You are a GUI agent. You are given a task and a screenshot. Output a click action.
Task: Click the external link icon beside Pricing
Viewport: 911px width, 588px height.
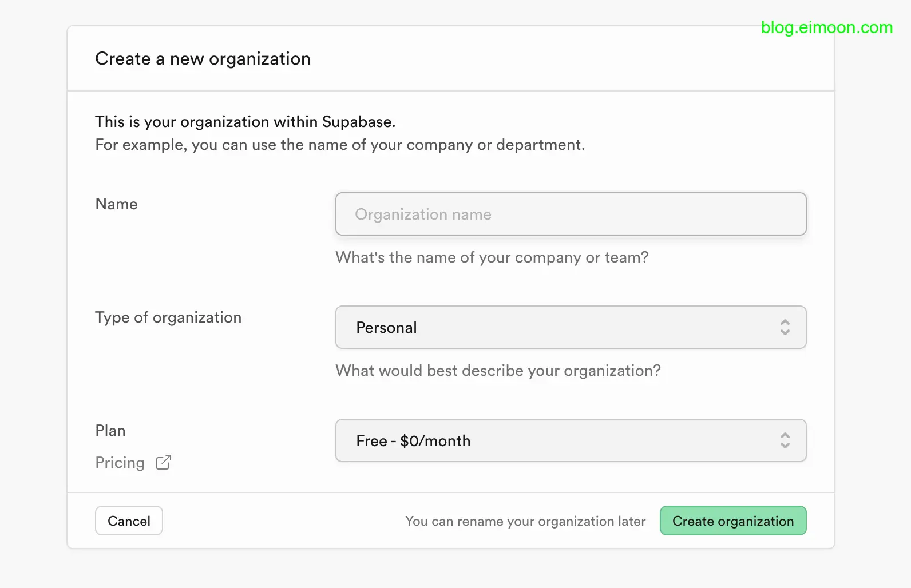(x=164, y=462)
